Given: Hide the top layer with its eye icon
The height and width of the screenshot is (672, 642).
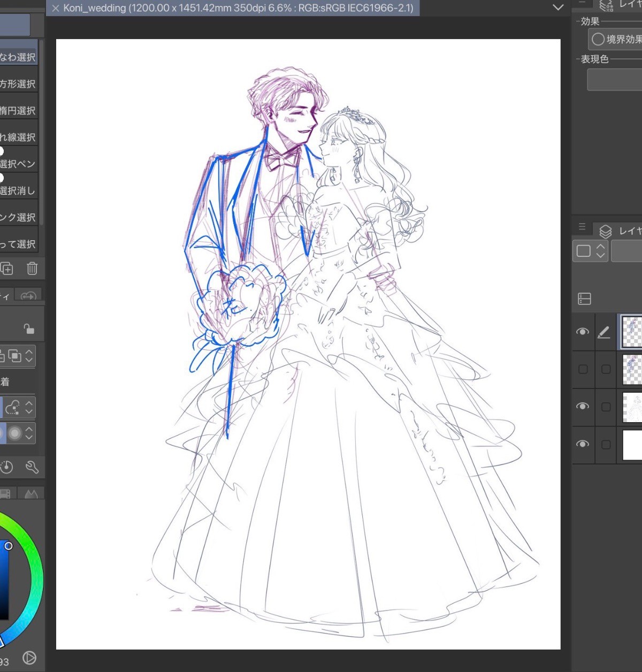Looking at the screenshot, I should 583,332.
